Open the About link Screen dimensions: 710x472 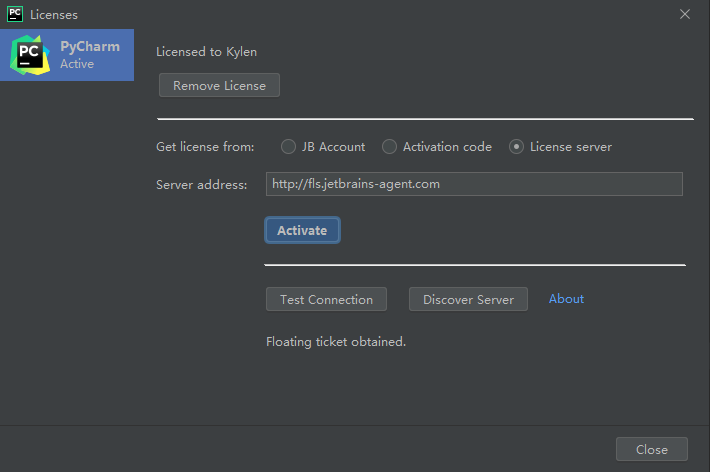click(566, 299)
